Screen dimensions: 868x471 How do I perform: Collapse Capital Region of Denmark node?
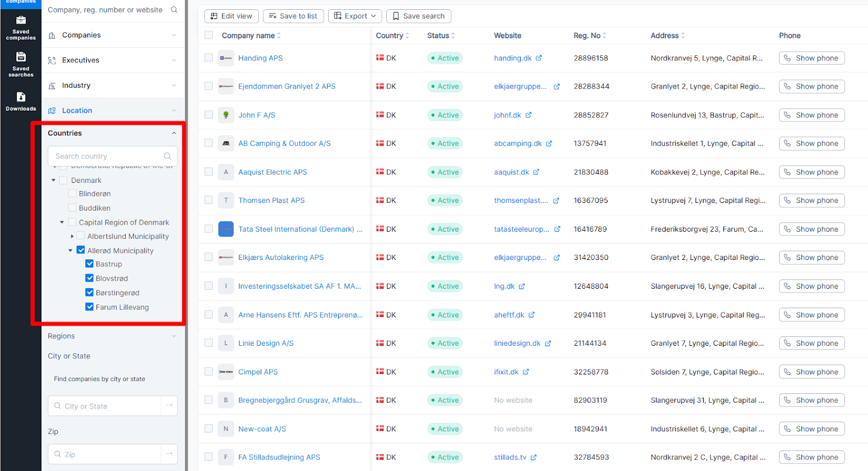[62, 222]
